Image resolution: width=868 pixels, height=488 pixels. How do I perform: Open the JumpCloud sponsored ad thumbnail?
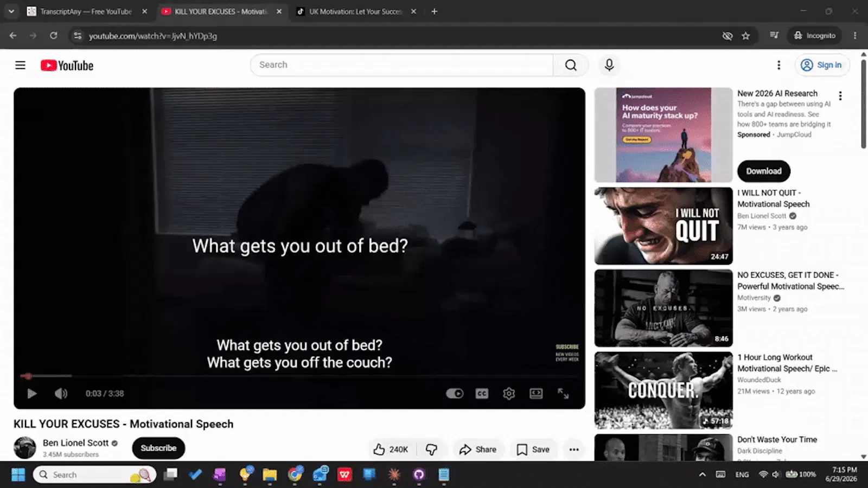[x=663, y=135]
